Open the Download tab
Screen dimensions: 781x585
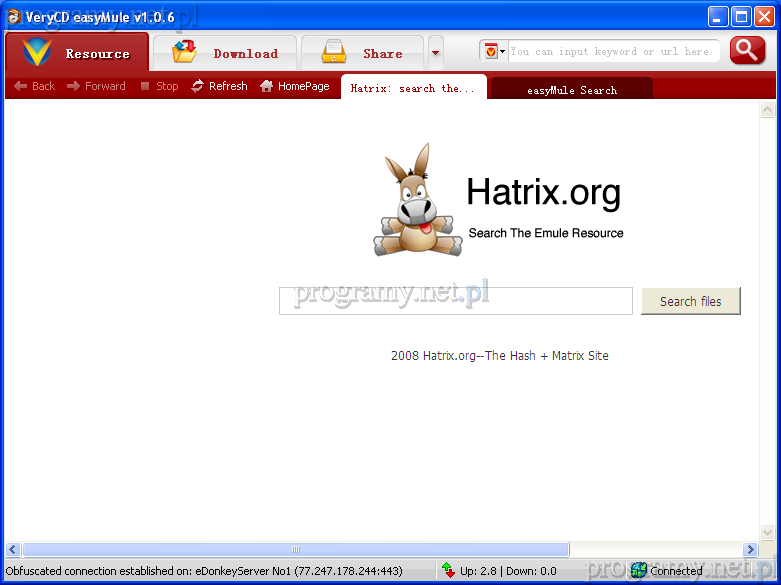pos(225,53)
